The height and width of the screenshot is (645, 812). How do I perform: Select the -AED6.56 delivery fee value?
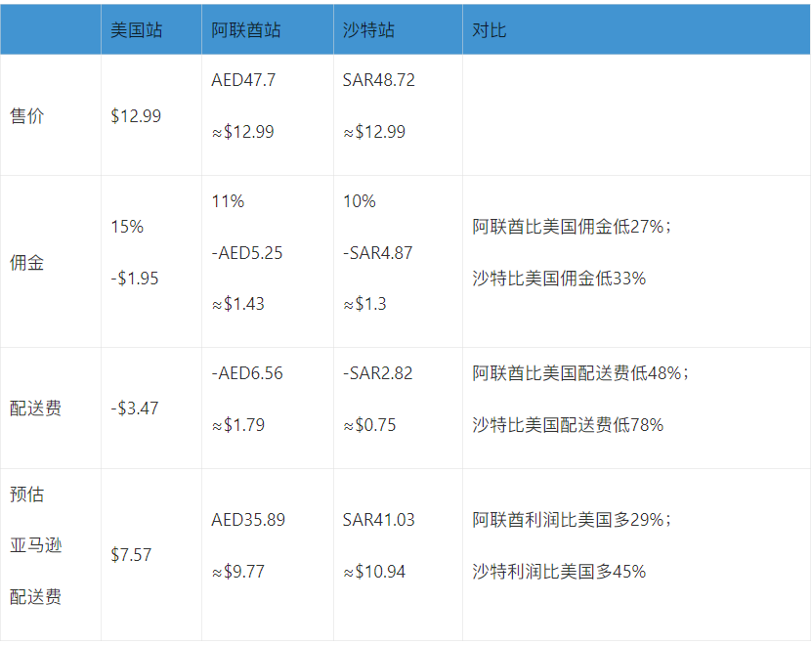(247, 373)
